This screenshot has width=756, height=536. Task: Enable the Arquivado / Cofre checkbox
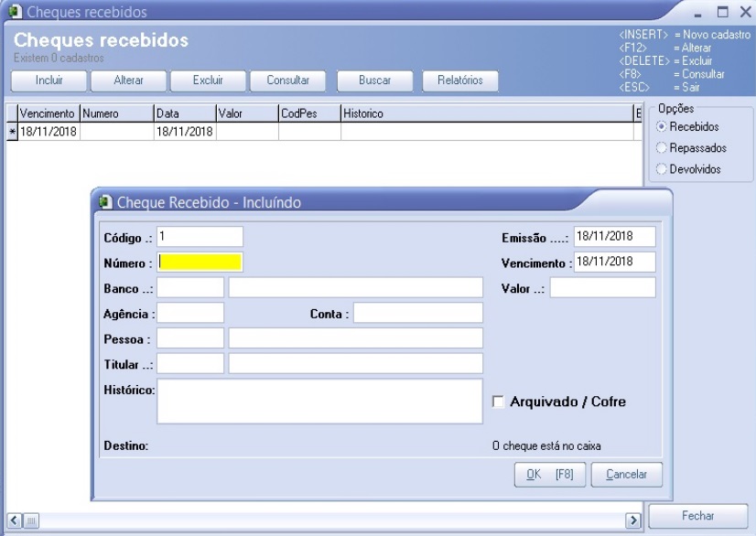coord(499,402)
